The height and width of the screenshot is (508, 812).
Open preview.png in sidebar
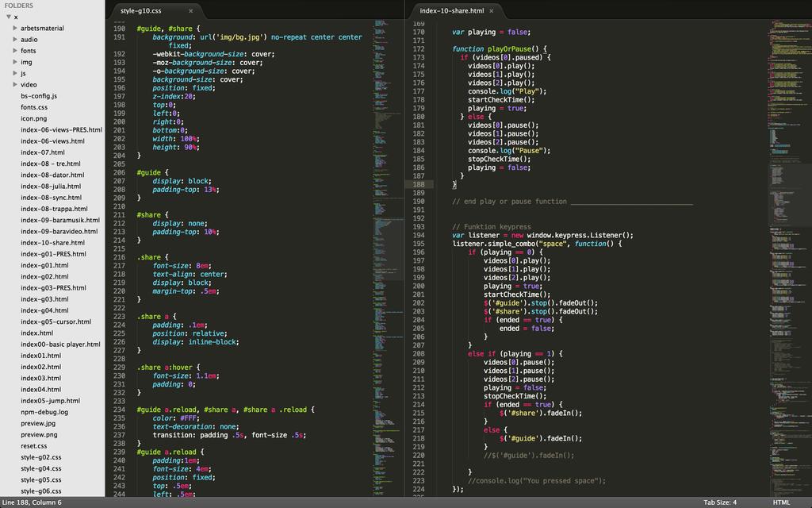point(39,435)
